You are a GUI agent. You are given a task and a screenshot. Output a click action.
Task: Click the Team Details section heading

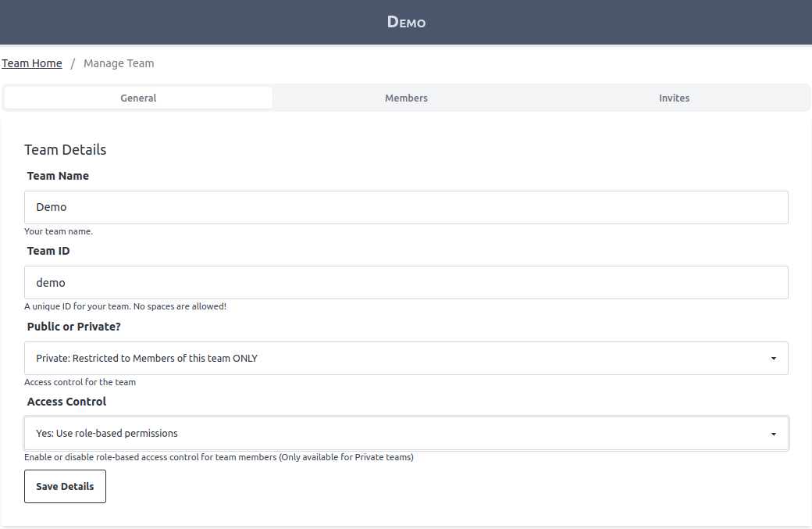(x=65, y=149)
